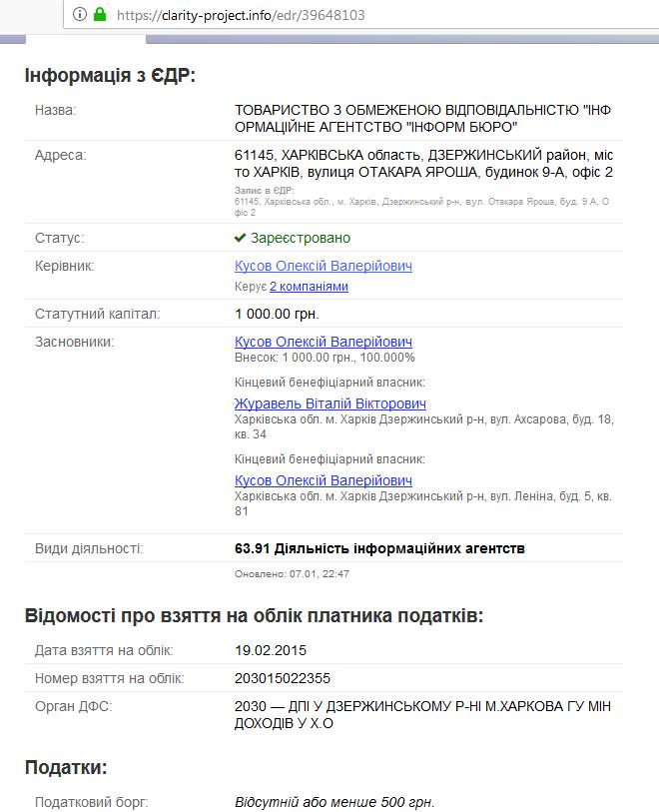Screen dimensions: 659x812
Task: Click the green checkmark beside Зареєстровано
Action: click(240, 239)
